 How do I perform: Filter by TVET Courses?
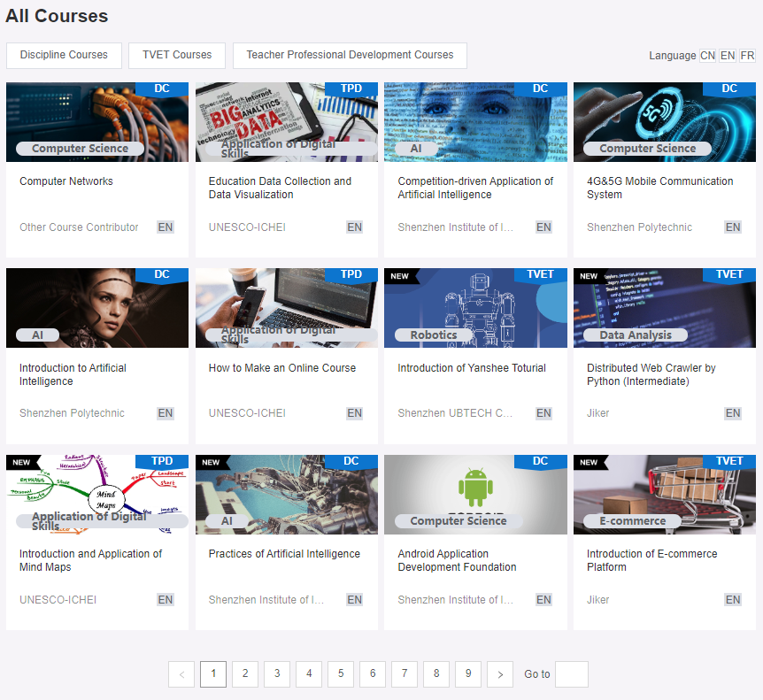coord(177,55)
